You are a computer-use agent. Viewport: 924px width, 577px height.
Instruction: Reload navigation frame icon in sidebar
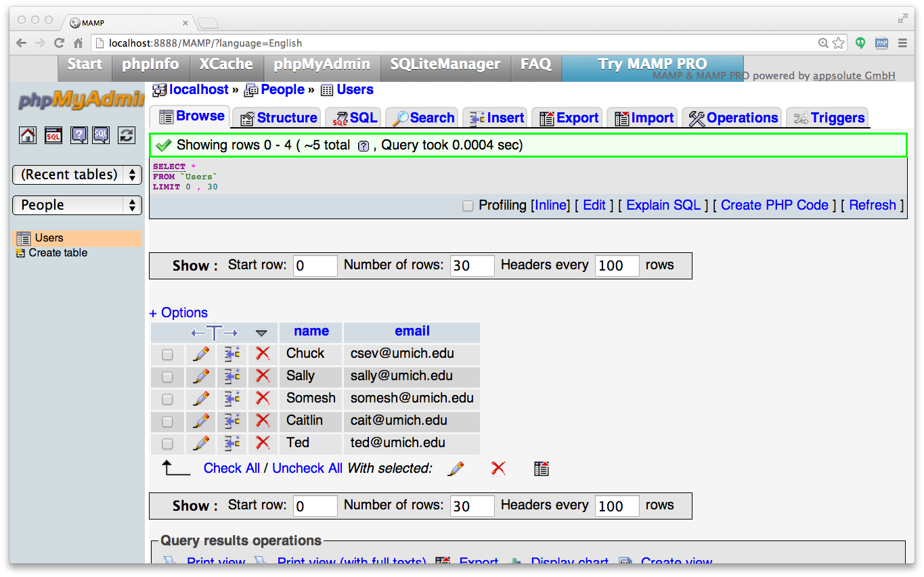point(127,135)
